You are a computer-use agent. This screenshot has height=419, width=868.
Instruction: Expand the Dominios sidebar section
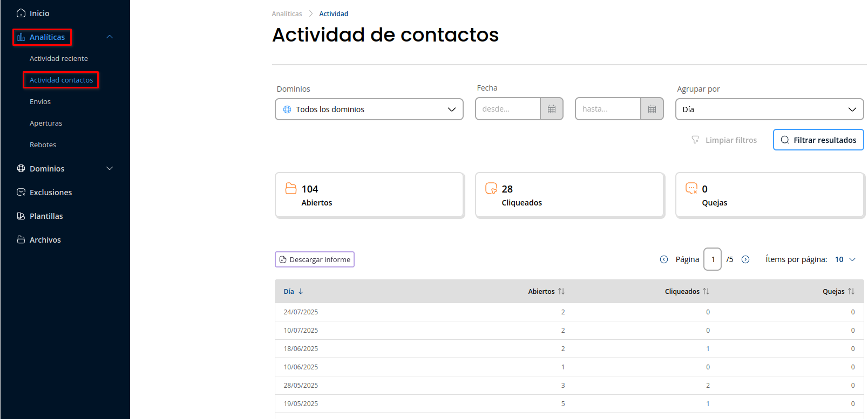click(x=110, y=168)
